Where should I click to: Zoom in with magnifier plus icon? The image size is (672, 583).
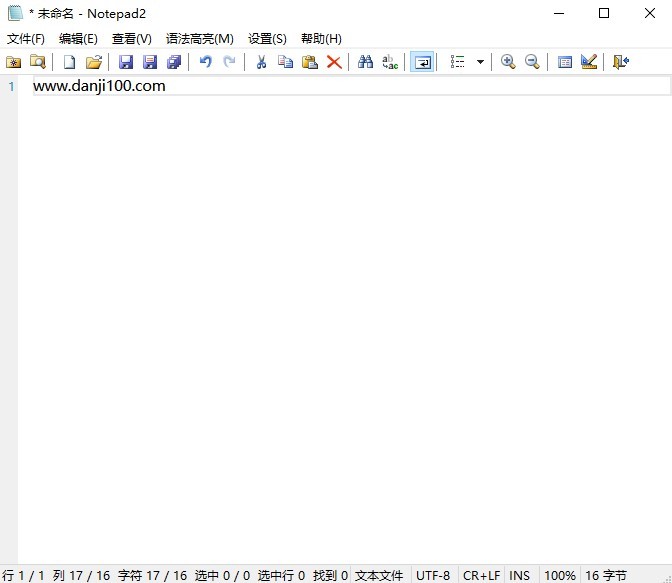point(508,62)
